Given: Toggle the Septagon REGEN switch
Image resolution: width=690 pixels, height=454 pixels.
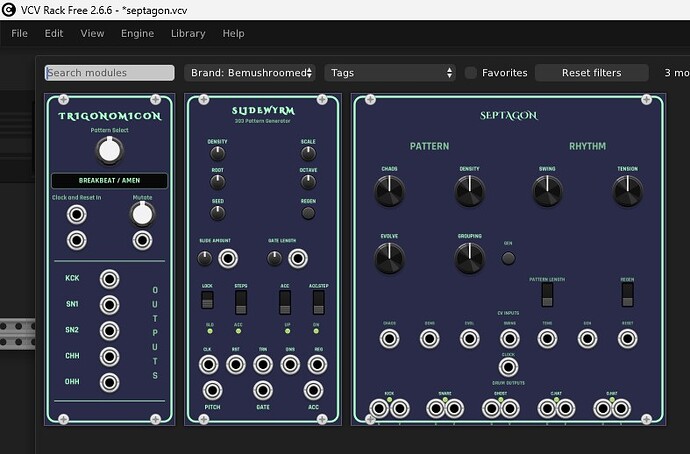Looking at the screenshot, I should coord(627,294).
